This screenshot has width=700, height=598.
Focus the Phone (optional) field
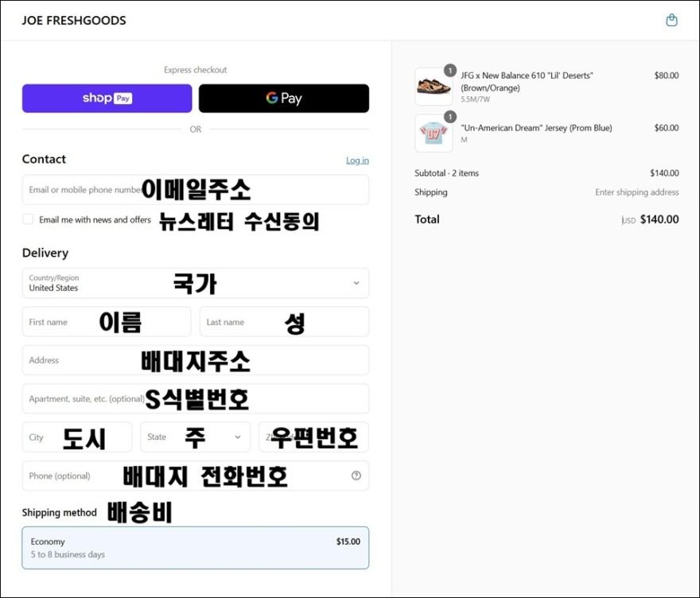pos(196,476)
